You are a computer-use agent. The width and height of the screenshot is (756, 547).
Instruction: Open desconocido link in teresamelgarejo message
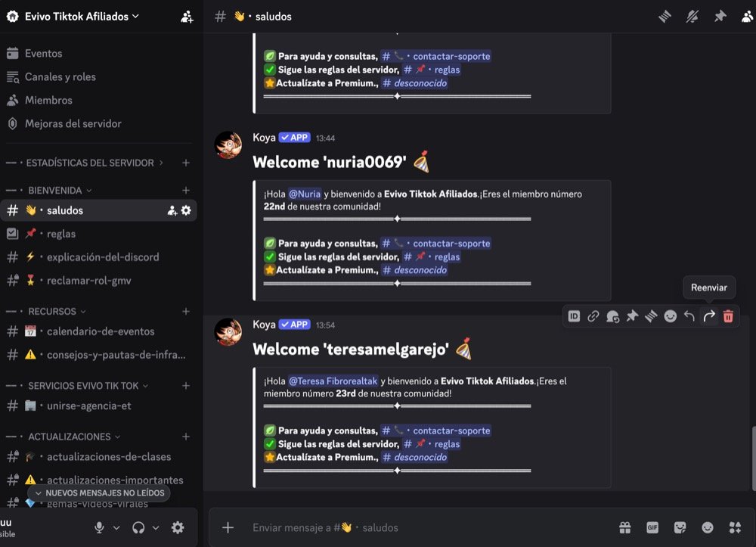414,457
